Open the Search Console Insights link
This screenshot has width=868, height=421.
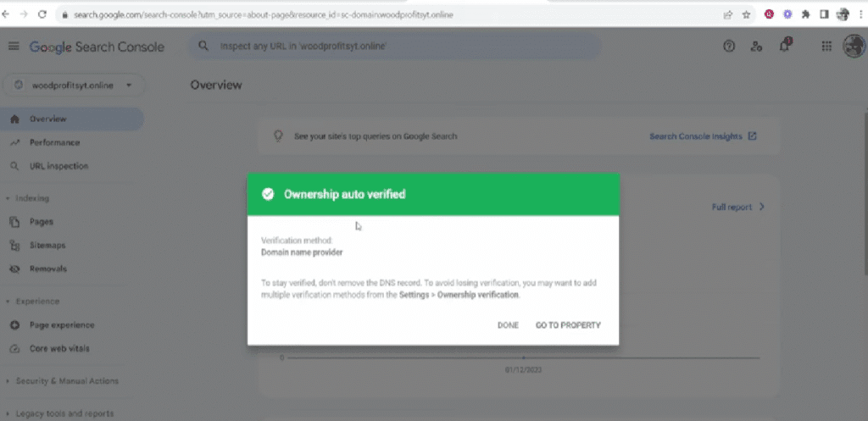click(x=703, y=136)
